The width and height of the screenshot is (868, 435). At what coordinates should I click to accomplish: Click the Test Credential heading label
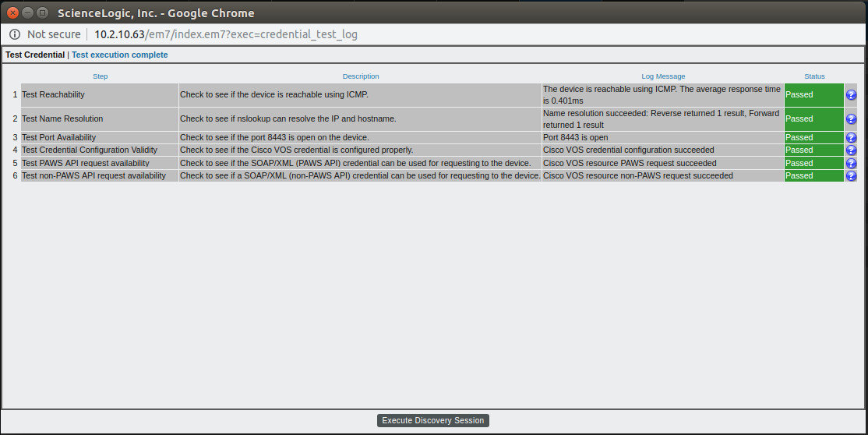pos(35,55)
